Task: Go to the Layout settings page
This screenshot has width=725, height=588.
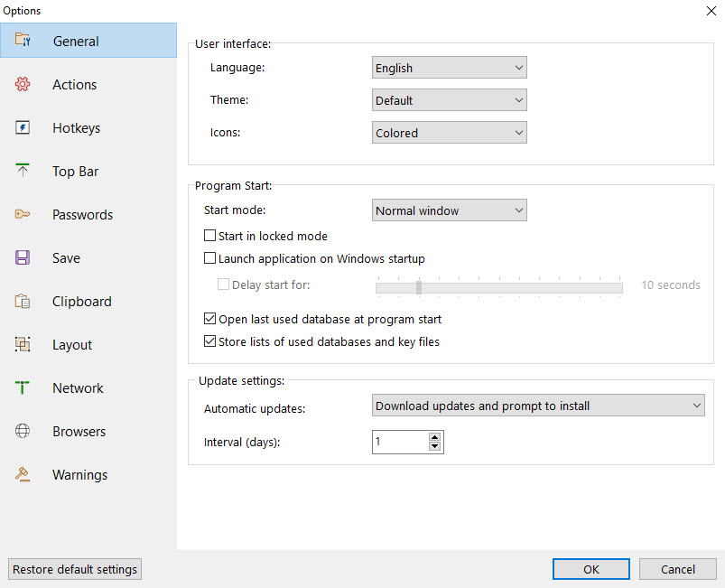Action: [x=88, y=345]
